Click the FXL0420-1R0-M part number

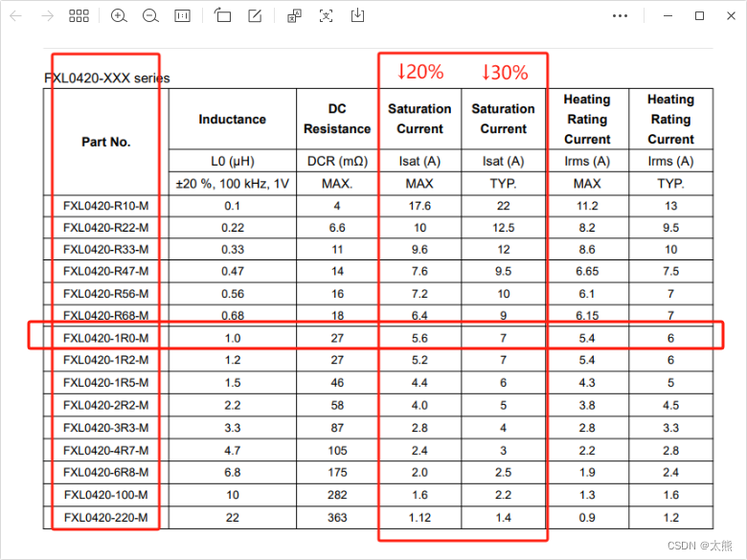[105, 338]
